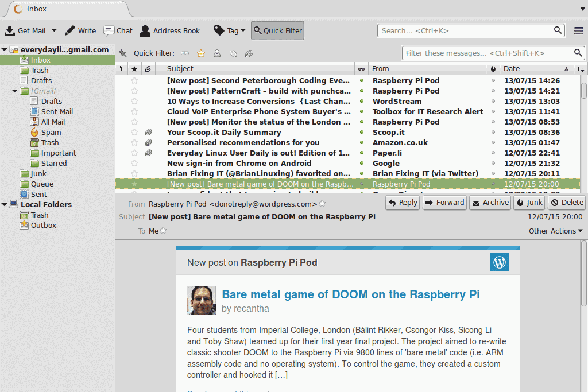Filter tagged messages icon
Viewport: 588px width, 392px height.
[233, 53]
